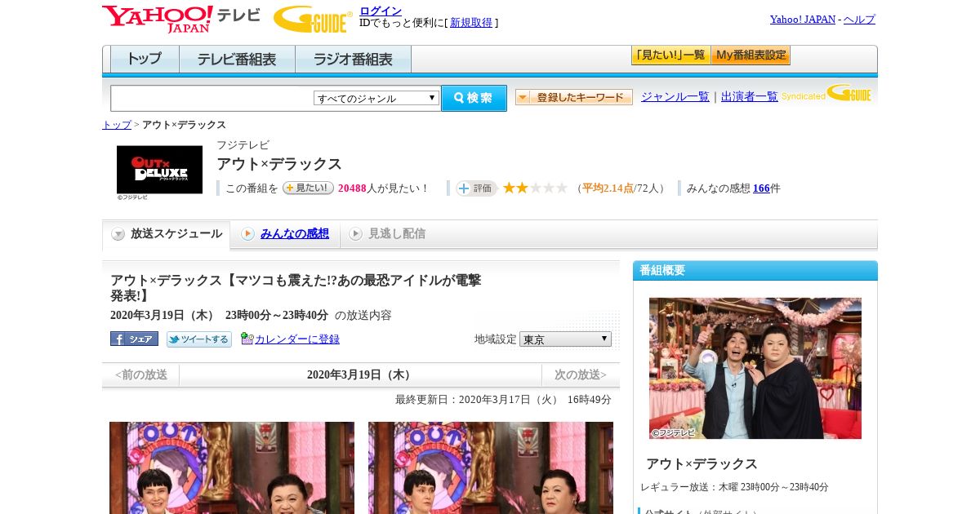980x514 pixels.
Task: Click the orange arrow icon beside みんなの感想
Action: tap(247, 234)
